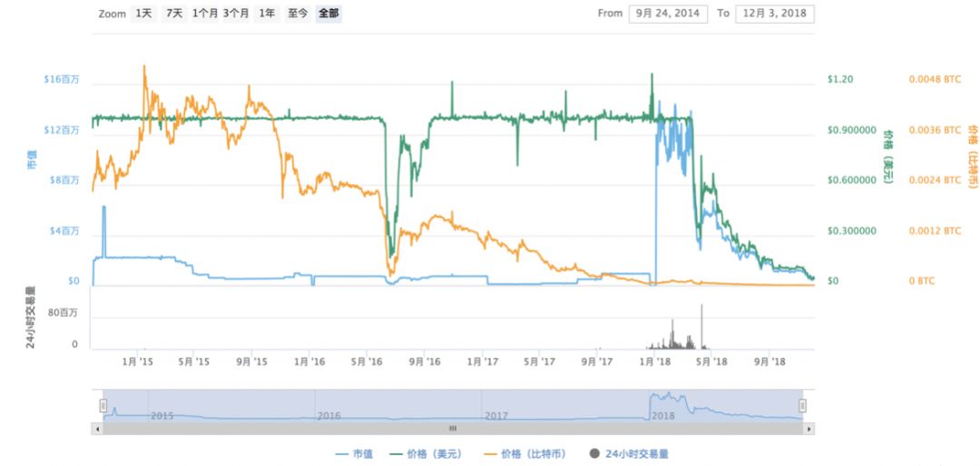Viewport: 980px width, 466px height.
Task: Click the 2016 label in navigator
Action: (328, 415)
